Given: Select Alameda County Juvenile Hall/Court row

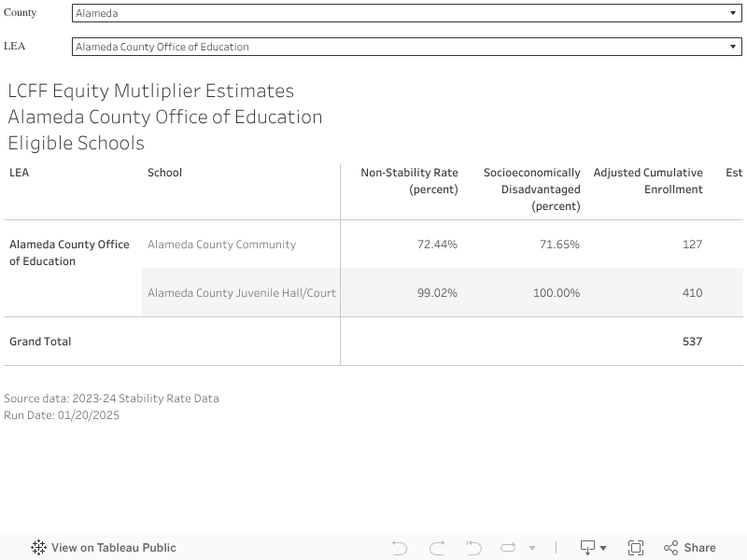Looking at the screenshot, I should click(241, 293).
